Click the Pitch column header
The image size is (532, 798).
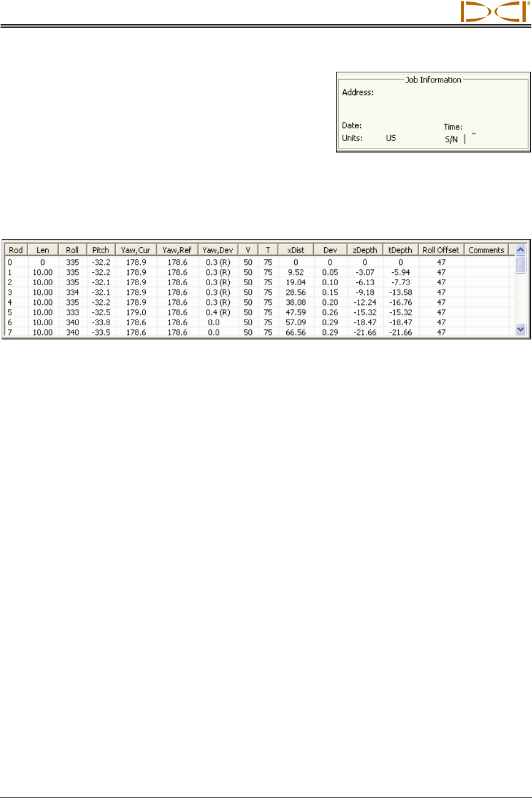tap(101, 250)
